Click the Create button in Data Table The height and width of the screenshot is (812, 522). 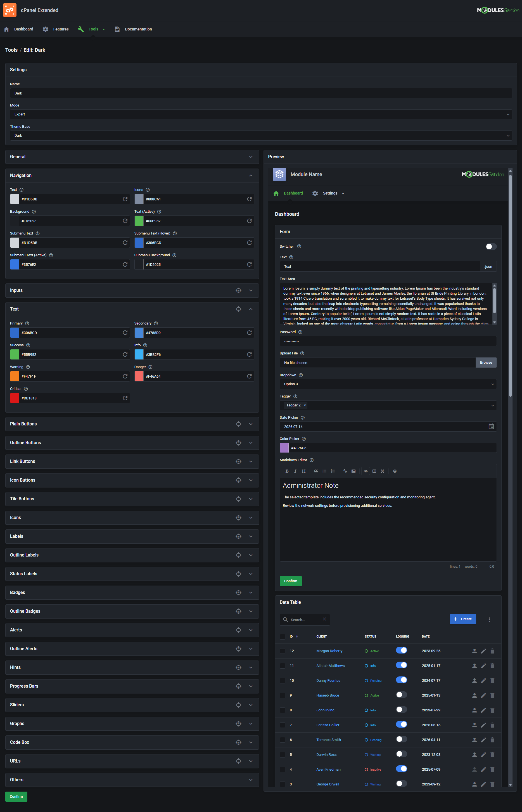coord(463,619)
